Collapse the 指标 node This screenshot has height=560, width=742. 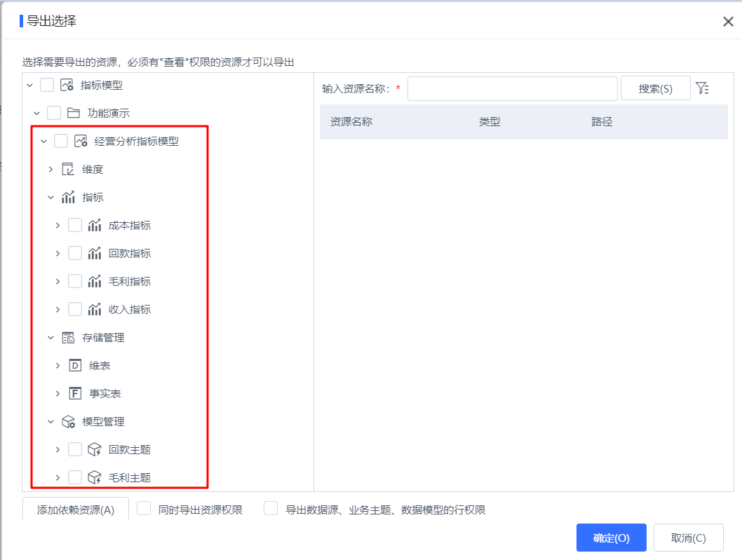pyautogui.click(x=50, y=198)
